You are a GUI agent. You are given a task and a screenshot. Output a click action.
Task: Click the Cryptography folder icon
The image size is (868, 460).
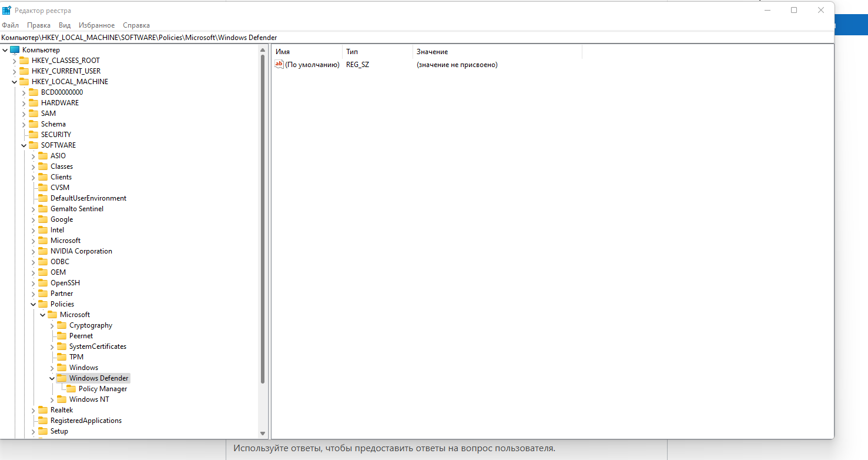click(x=62, y=325)
